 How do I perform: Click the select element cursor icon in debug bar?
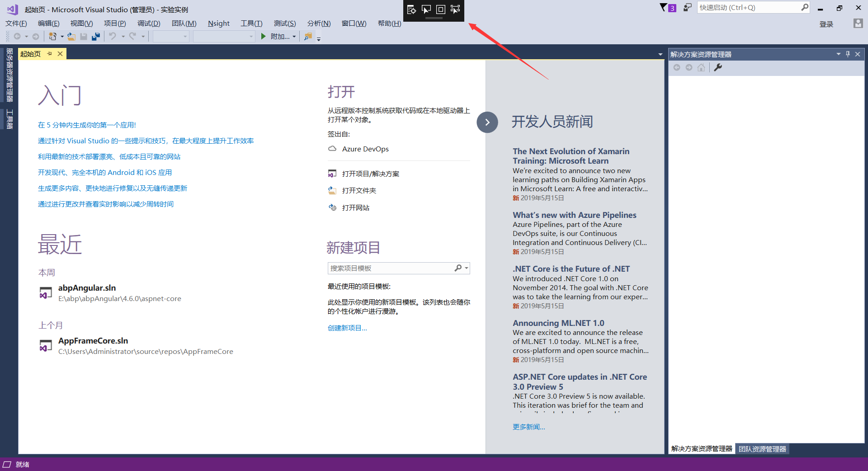pos(426,9)
